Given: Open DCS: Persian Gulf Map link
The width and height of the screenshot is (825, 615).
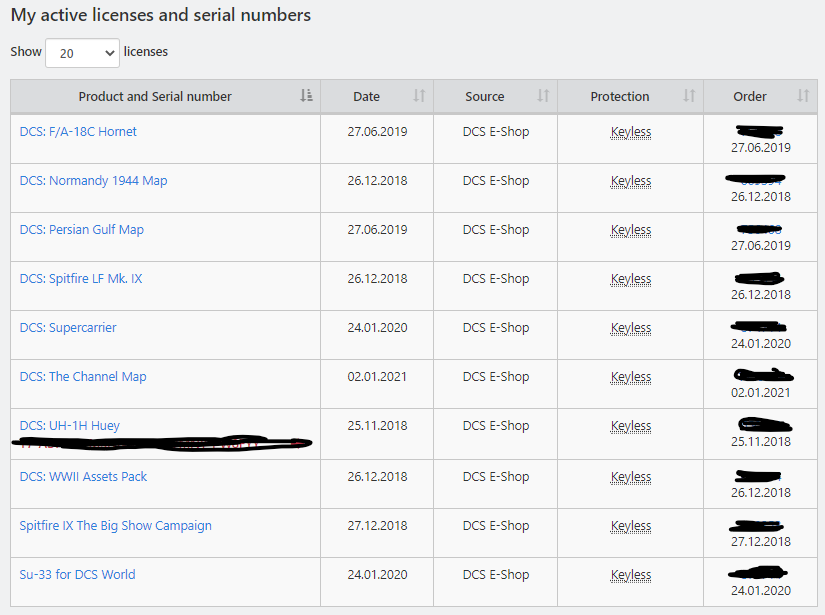Looking at the screenshot, I should point(82,230).
